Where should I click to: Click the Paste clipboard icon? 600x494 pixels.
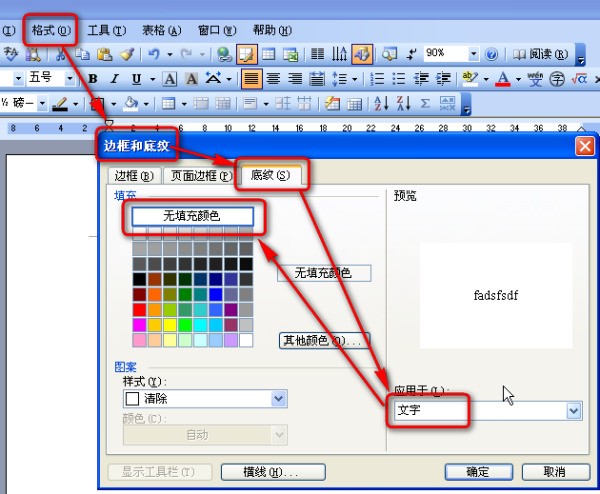(104, 54)
